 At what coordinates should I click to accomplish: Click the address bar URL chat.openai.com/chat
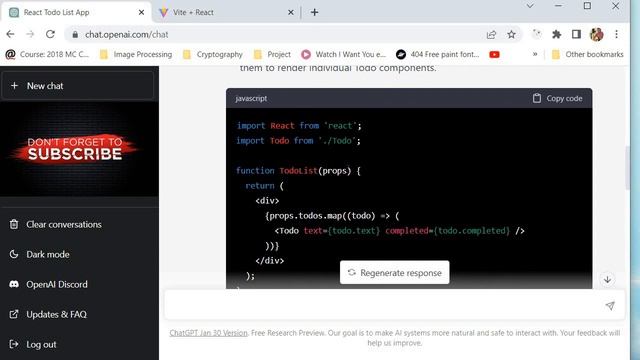127,35
